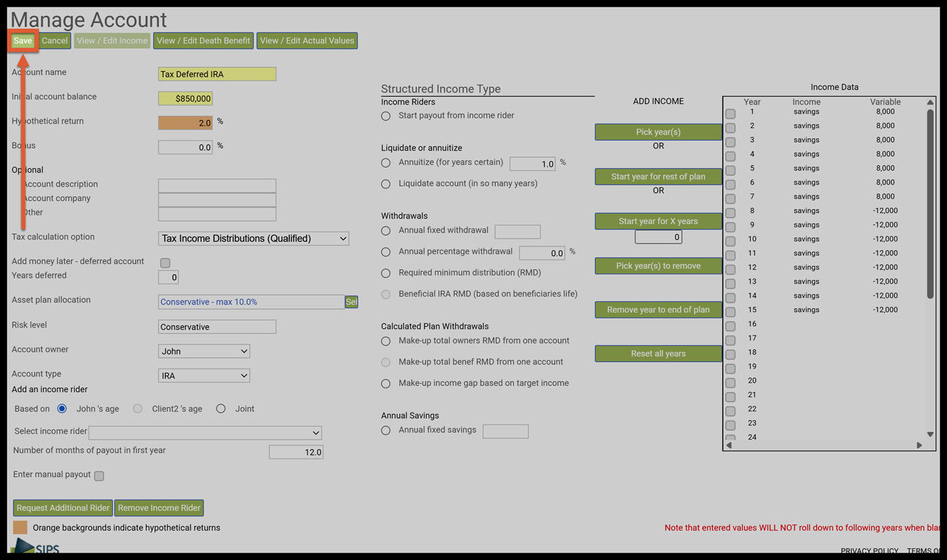The image size is (947, 560).
Task: Select Make-up income gap based on target income
Action: pos(386,383)
